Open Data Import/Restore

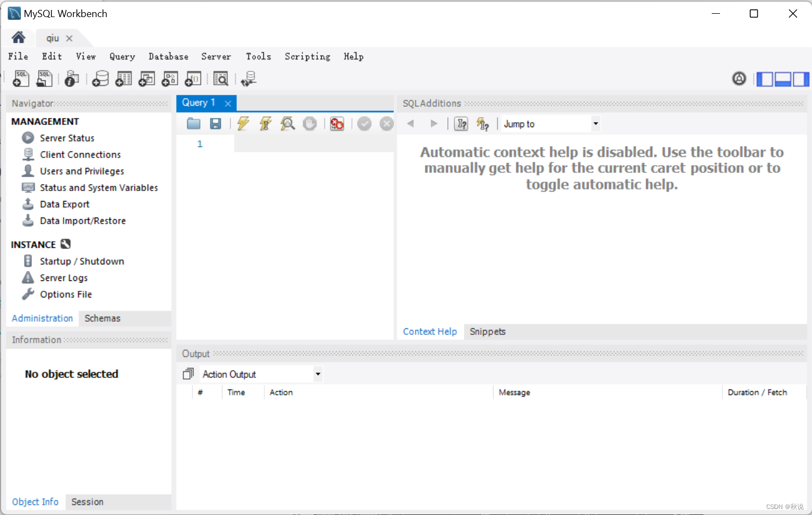point(83,220)
